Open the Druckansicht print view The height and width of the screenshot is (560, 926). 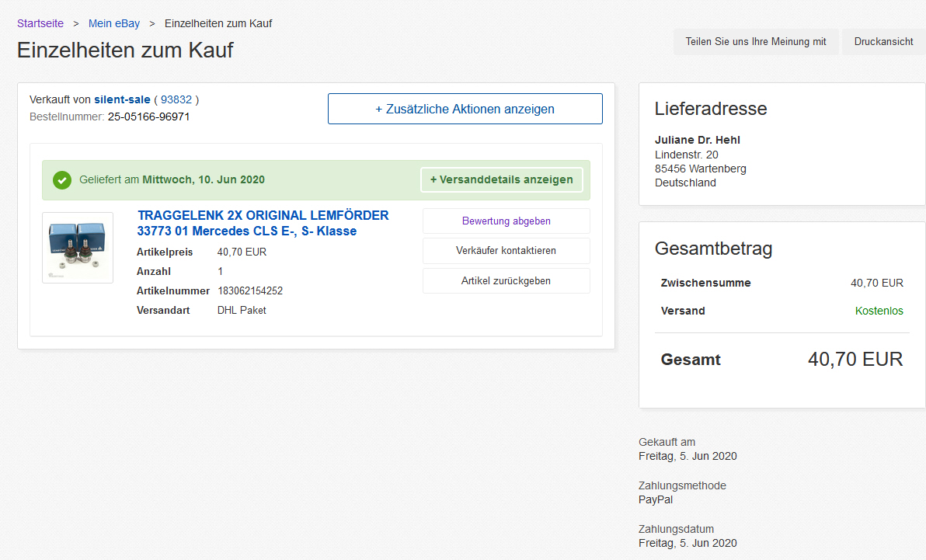point(883,42)
